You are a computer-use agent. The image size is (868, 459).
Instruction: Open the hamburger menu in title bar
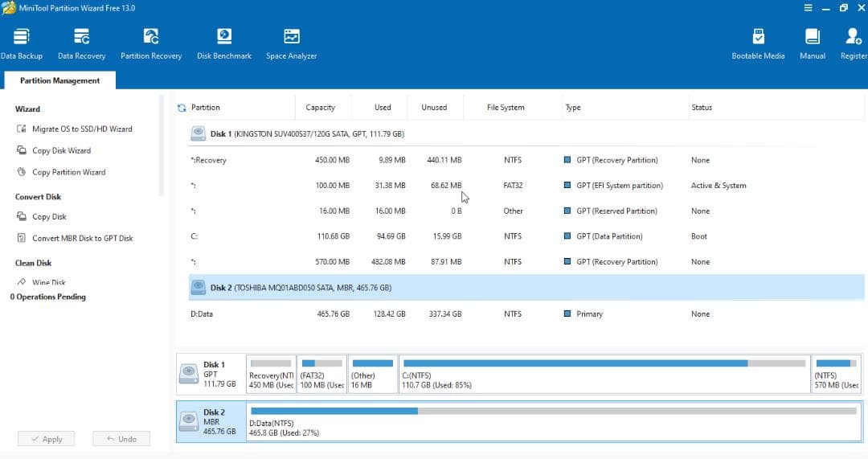click(808, 8)
